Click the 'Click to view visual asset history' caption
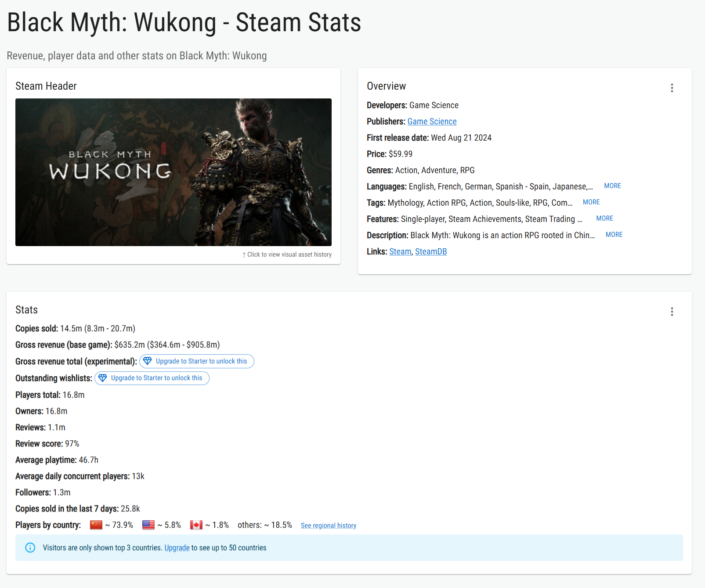The width and height of the screenshot is (705, 588). click(287, 254)
